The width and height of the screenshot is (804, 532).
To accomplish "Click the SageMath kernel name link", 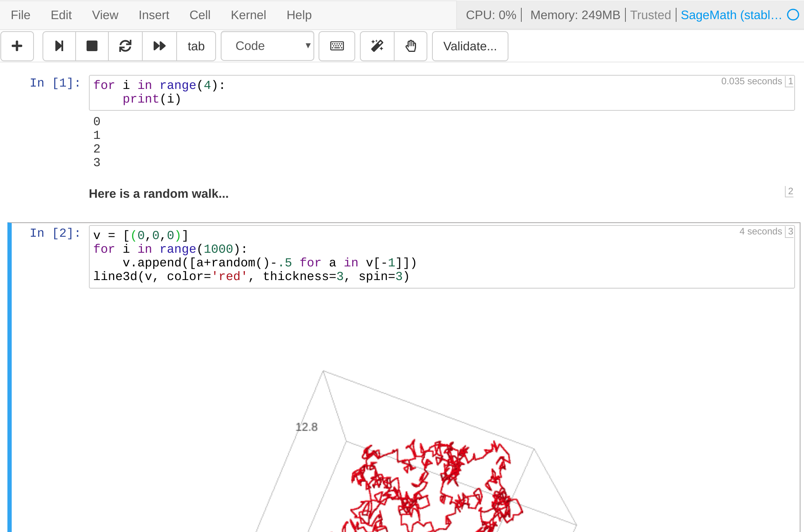I will pos(731,15).
